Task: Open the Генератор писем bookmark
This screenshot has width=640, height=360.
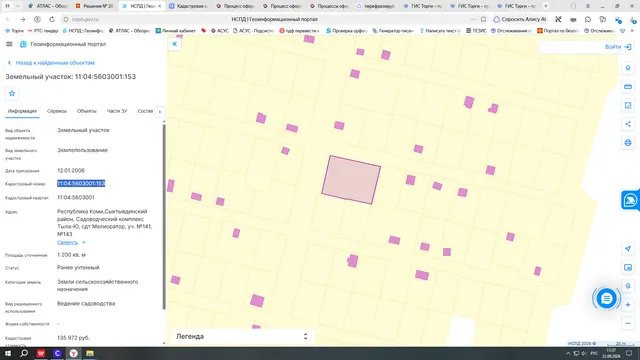Action: pos(393,31)
